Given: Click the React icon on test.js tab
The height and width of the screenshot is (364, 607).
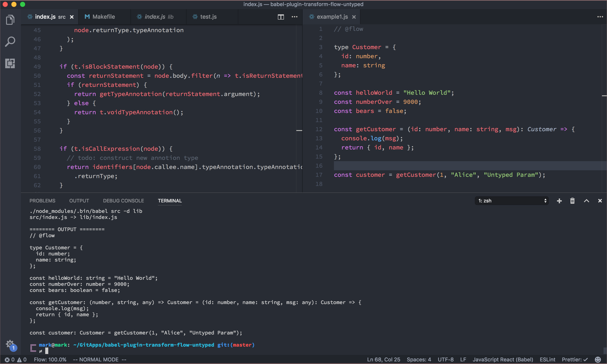Looking at the screenshot, I should tap(195, 17).
